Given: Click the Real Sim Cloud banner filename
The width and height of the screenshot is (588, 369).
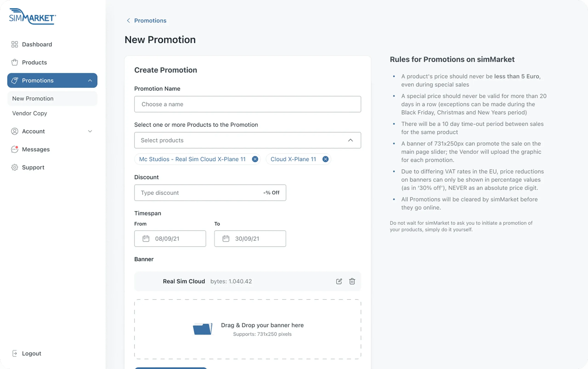Looking at the screenshot, I should (184, 281).
